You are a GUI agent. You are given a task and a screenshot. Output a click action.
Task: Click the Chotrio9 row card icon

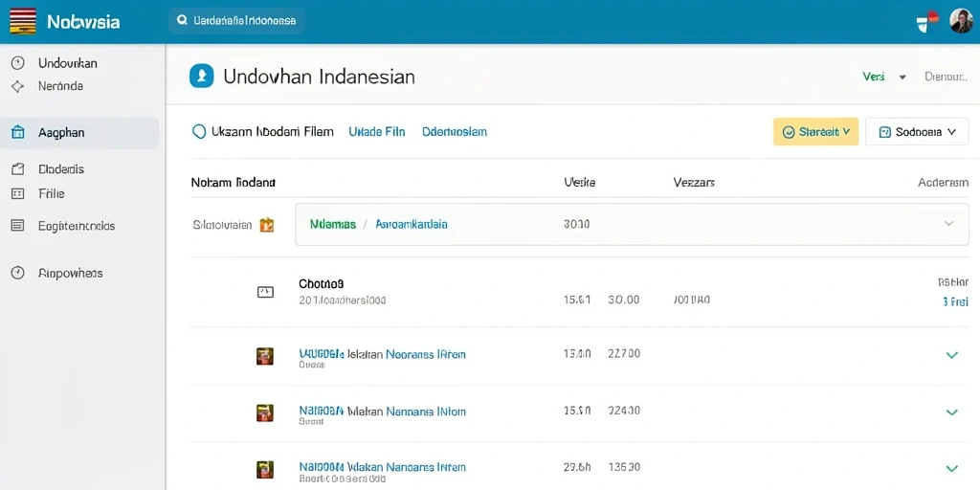click(x=266, y=292)
